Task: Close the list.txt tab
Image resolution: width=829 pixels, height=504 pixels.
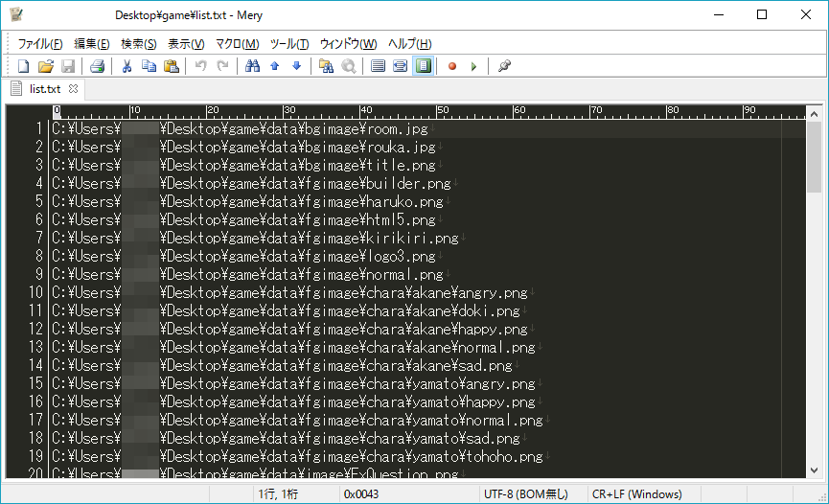Action: 74,89
